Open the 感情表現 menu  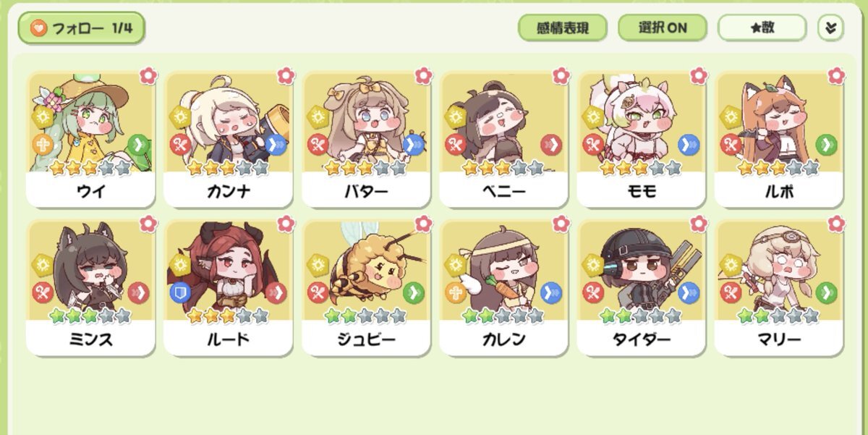[x=562, y=28]
